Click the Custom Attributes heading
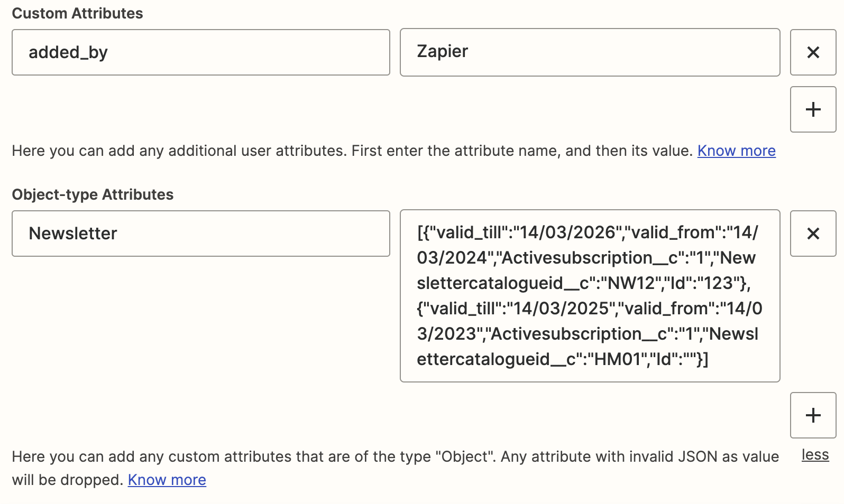Screen dimensions: 844x504 pos(77,13)
